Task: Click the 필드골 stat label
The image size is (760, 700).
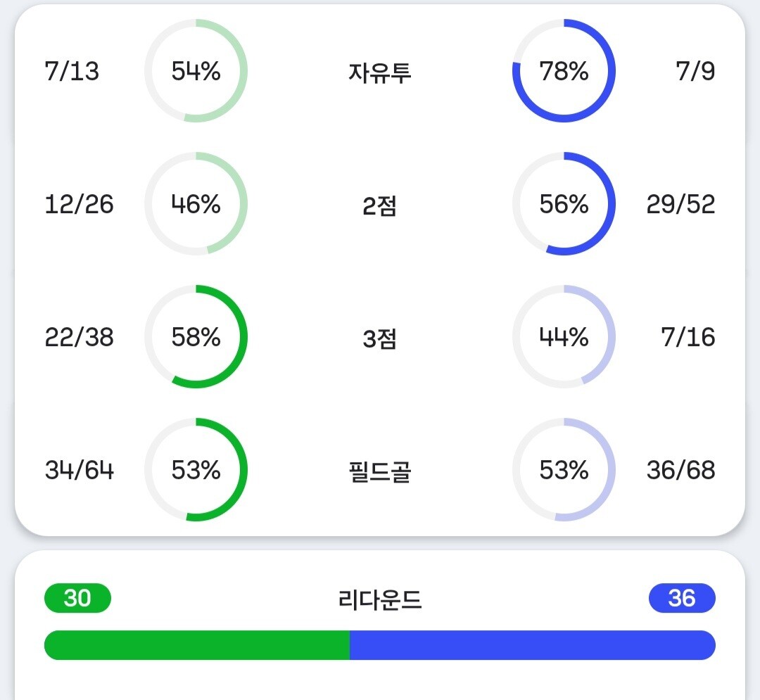Action: pos(379,471)
